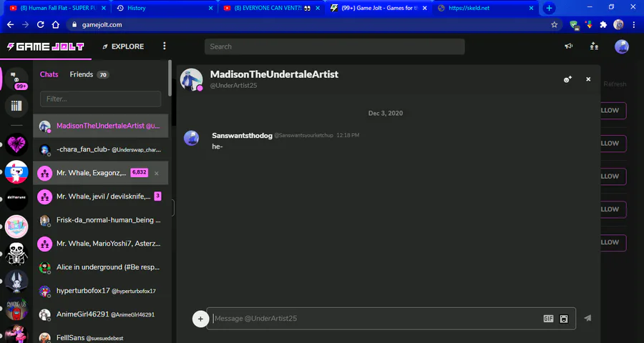Open the deltarune community icon
This screenshot has width=644, height=343.
point(16,199)
